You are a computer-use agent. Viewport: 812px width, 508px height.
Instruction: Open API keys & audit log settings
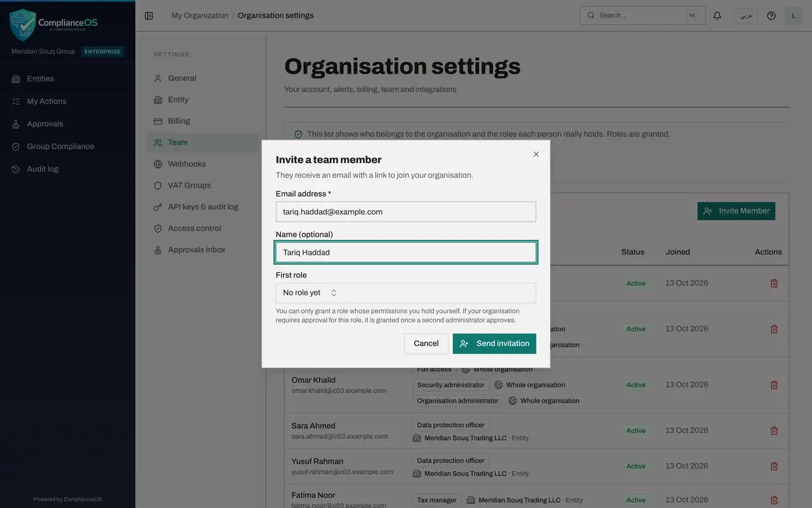click(x=204, y=207)
